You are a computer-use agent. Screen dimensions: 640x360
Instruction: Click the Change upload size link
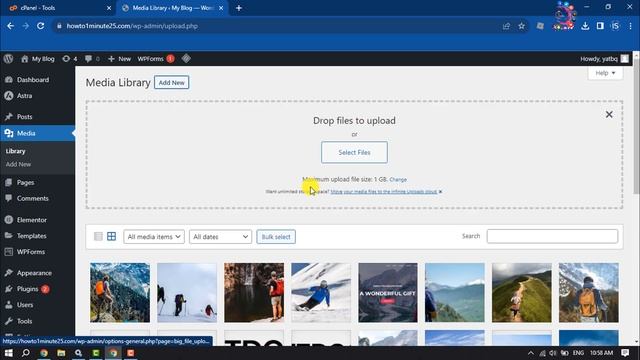[x=398, y=180]
